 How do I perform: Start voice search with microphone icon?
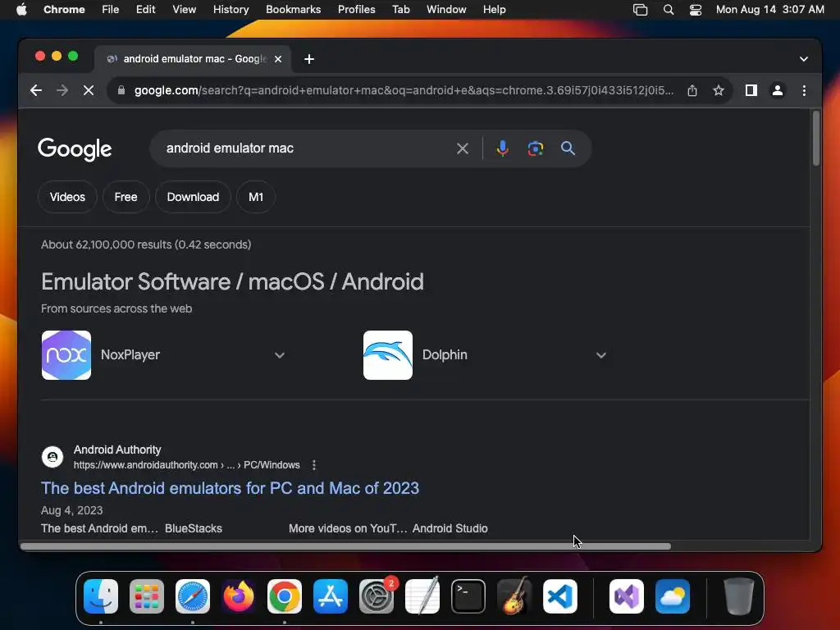[x=503, y=148]
